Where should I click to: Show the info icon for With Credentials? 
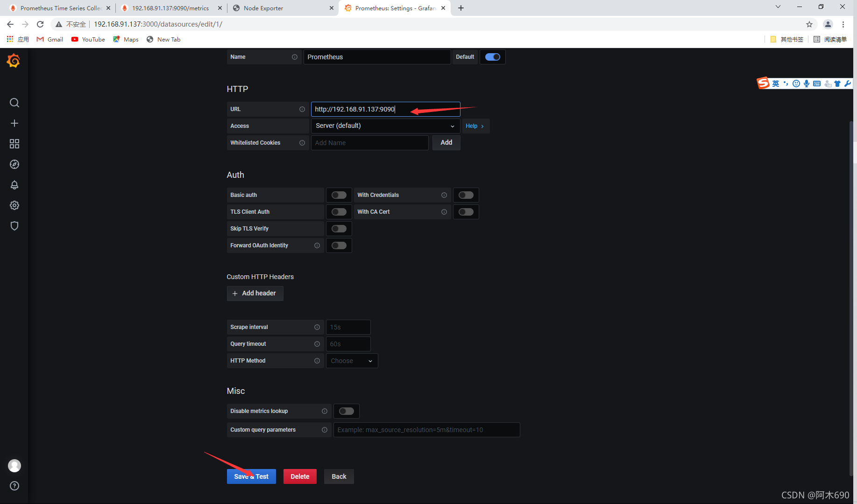pos(444,195)
